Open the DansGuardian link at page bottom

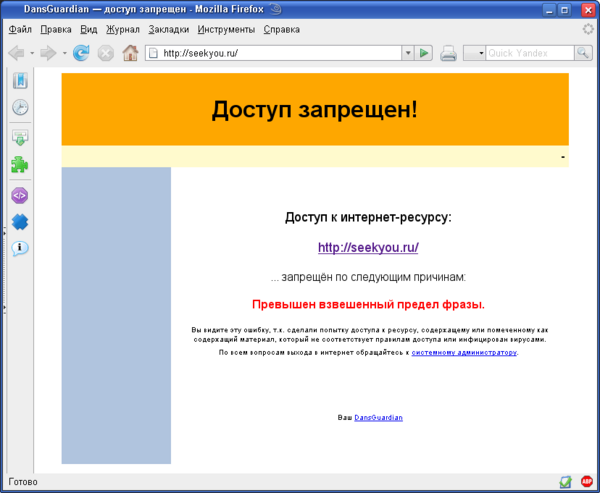click(378, 418)
